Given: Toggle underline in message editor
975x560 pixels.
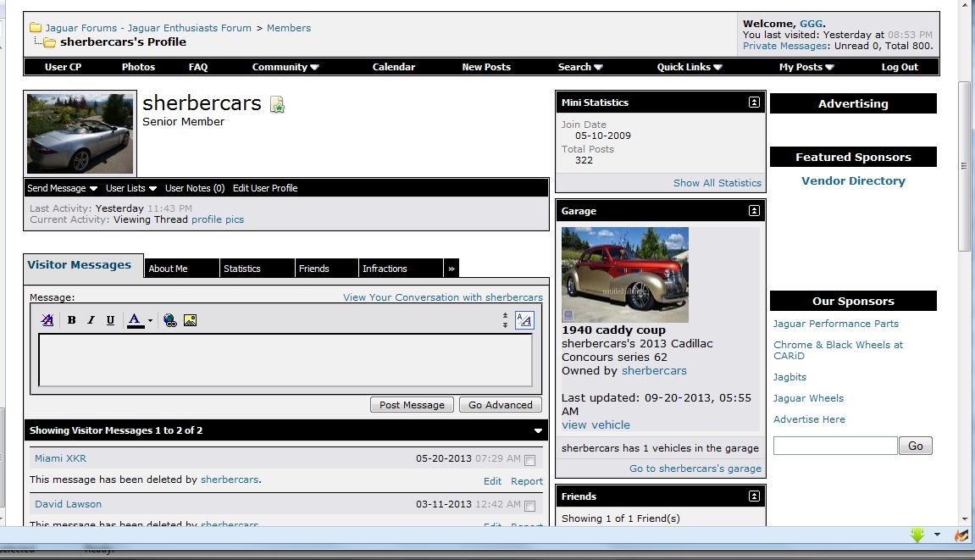Looking at the screenshot, I should tap(110, 320).
